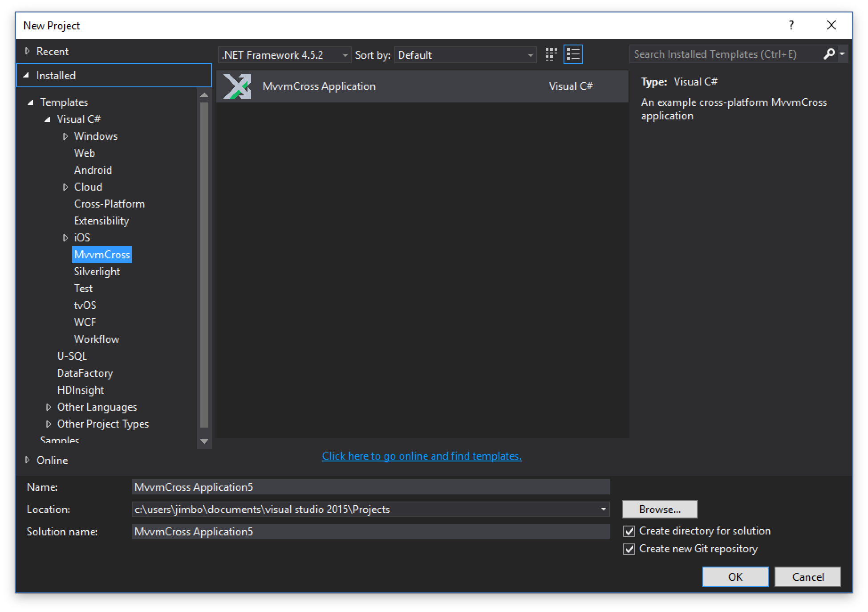This screenshot has height=612, width=868.
Task: Open the Sort by dropdown
Action: pos(529,55)
